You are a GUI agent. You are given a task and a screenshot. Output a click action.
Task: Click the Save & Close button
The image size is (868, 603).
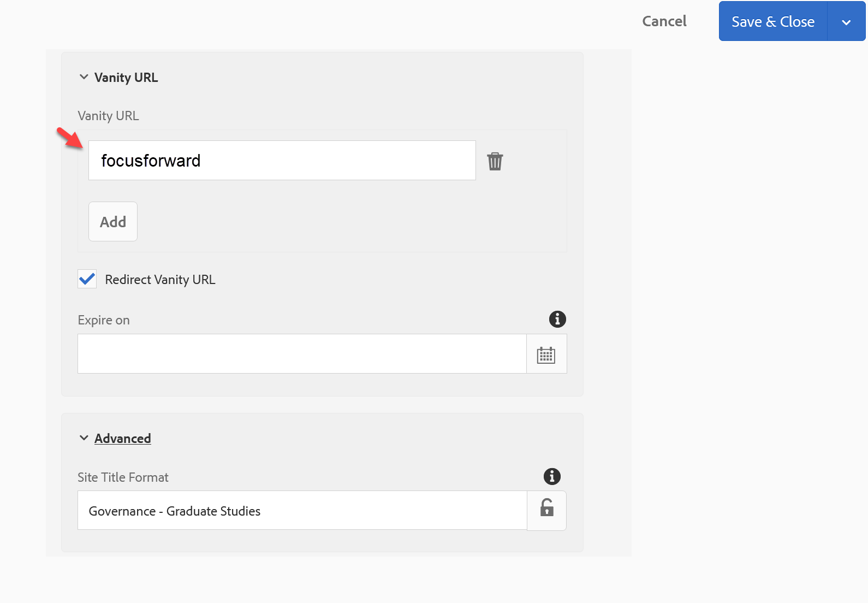pos(773,22)
